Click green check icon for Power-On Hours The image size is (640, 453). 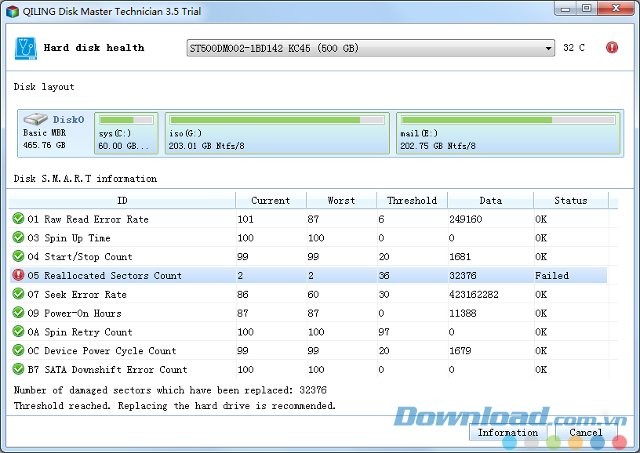click(18, 313)
